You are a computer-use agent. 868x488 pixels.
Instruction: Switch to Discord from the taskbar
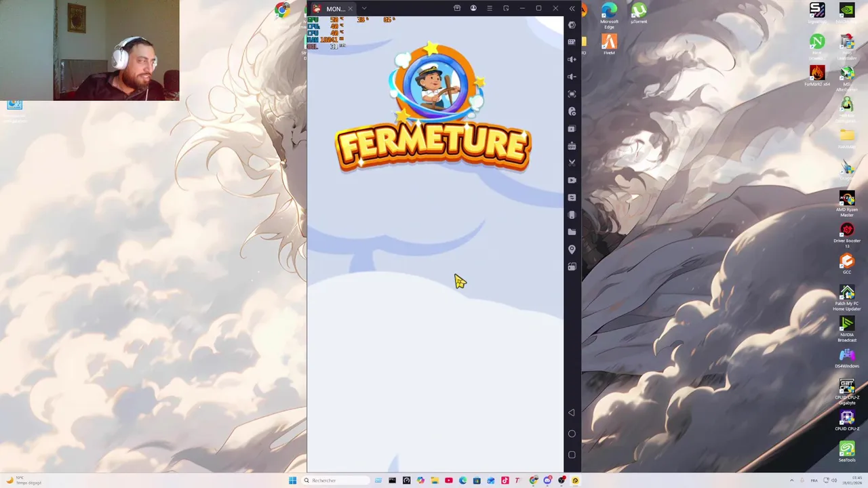[x=547, y=481]
